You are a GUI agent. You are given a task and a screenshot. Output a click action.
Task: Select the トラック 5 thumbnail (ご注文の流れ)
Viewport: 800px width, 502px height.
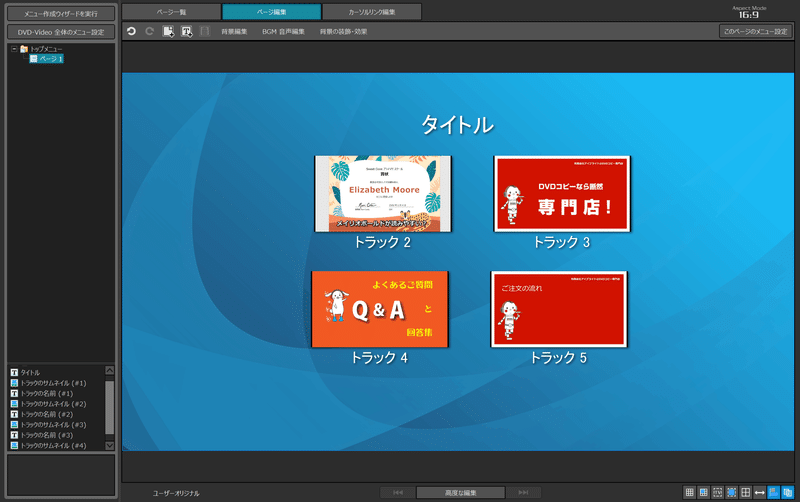coord(559,309)
